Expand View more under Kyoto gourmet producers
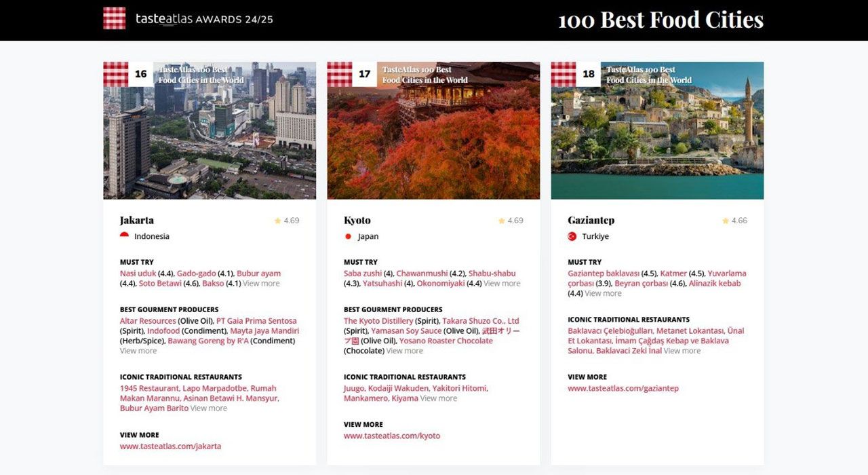Screen dimensions: 868x475 (404, 351)
